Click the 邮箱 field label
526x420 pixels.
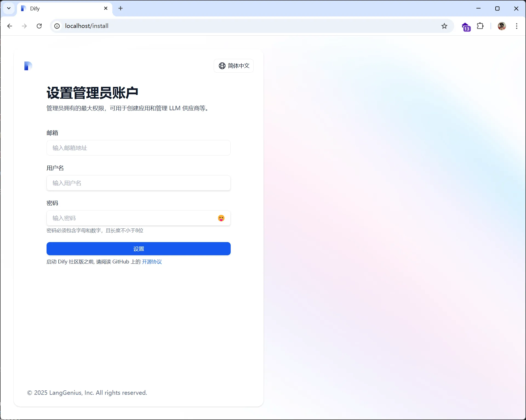point(52,133)
